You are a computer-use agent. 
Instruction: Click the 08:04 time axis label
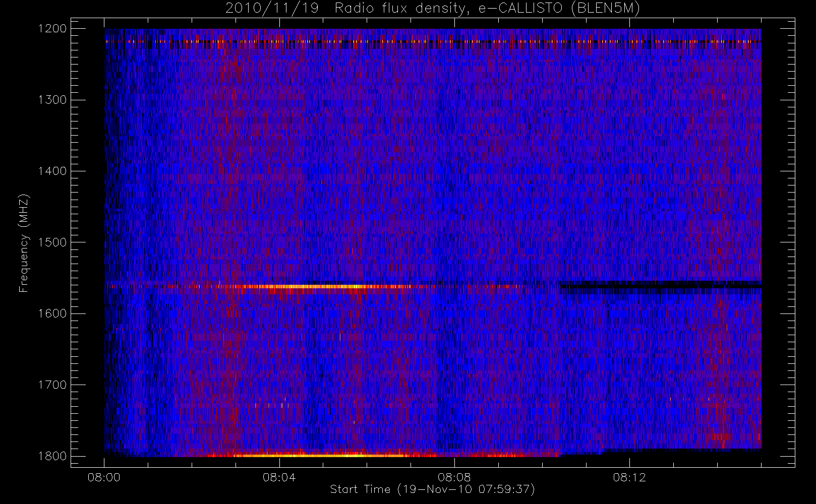click(279, 477)
